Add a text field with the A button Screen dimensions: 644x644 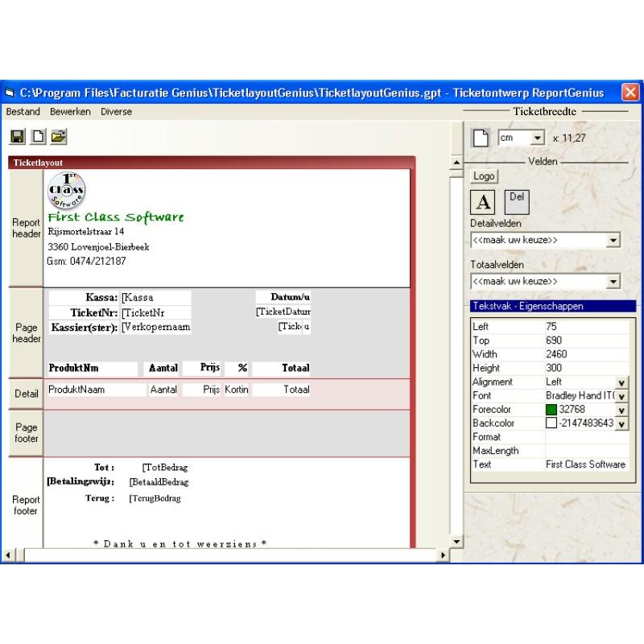[x=482, y=202]
